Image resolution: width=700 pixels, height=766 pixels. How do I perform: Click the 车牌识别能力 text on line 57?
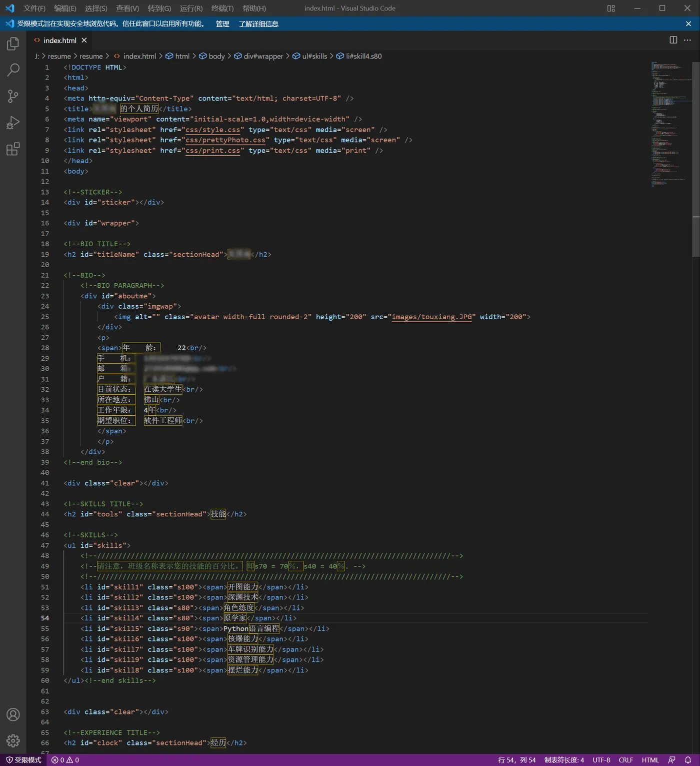tap(250, 649)
